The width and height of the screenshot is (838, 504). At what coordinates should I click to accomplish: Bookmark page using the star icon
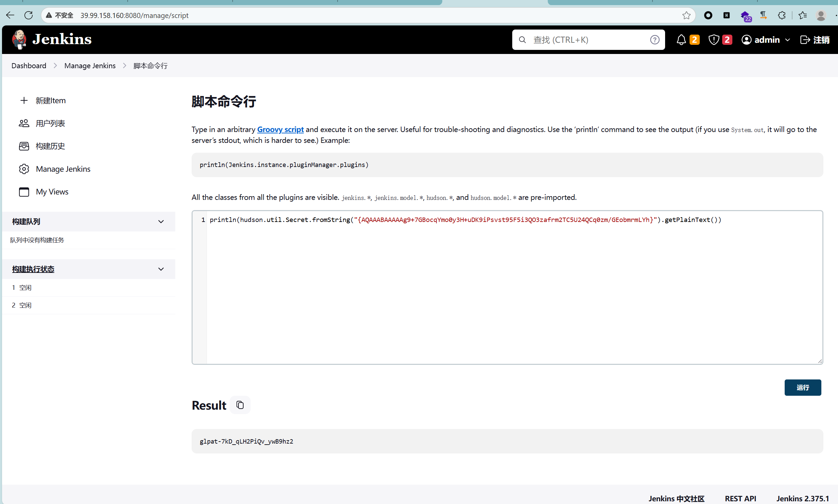click(686, 15)
